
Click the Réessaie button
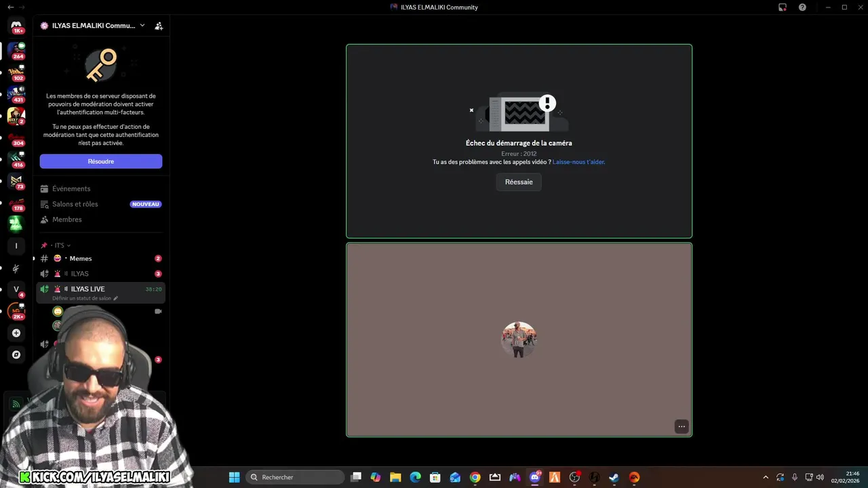519,182
